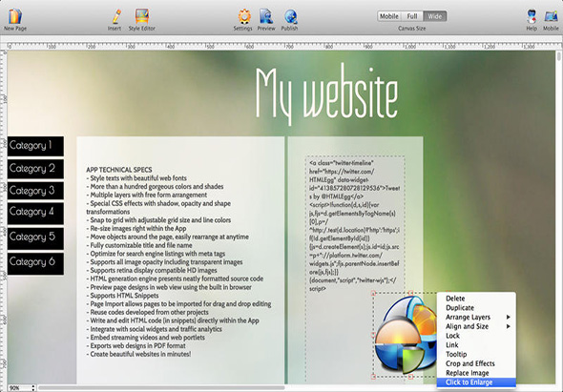Select the APP TECHNICAL SPECS heading

point(119,170)
